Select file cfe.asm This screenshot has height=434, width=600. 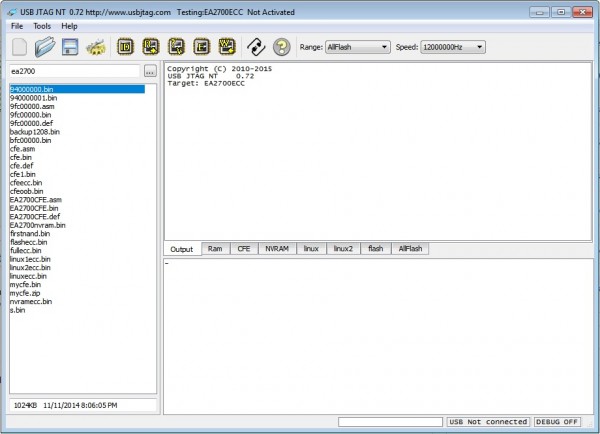pos(23,148)
